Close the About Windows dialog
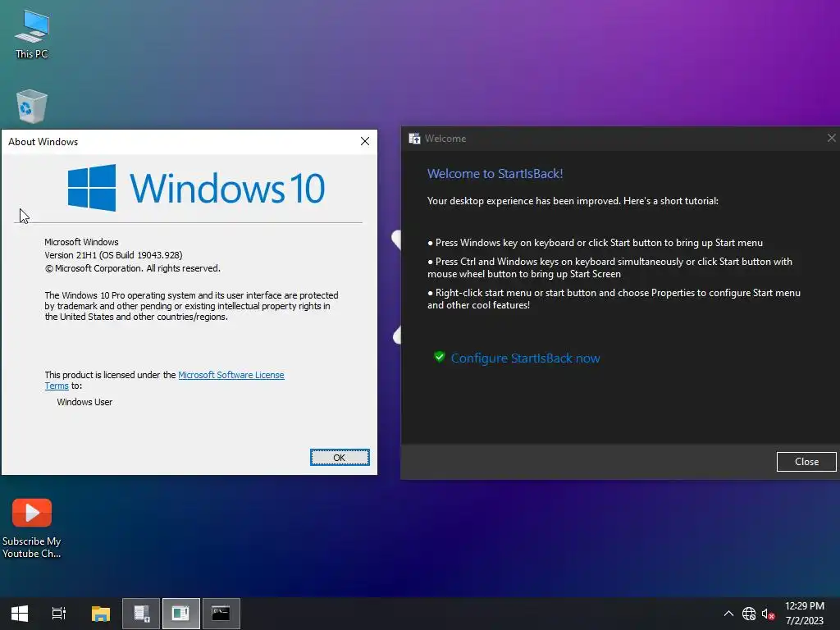This screenshot has height=630, width=840. (x=365, y=141)
